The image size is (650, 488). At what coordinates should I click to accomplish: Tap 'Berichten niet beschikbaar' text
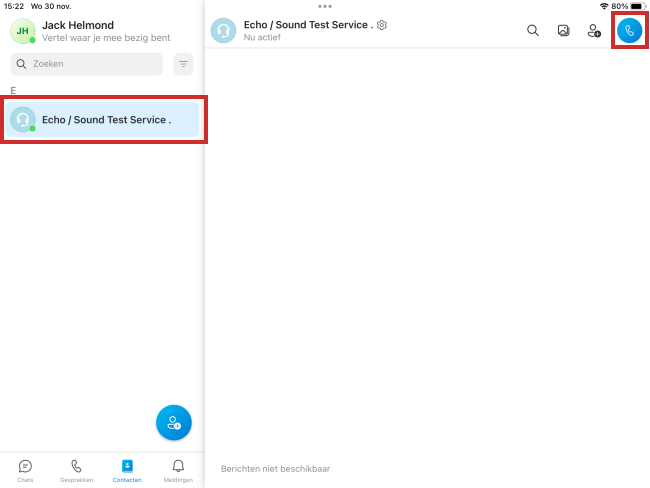click(275, 469)
